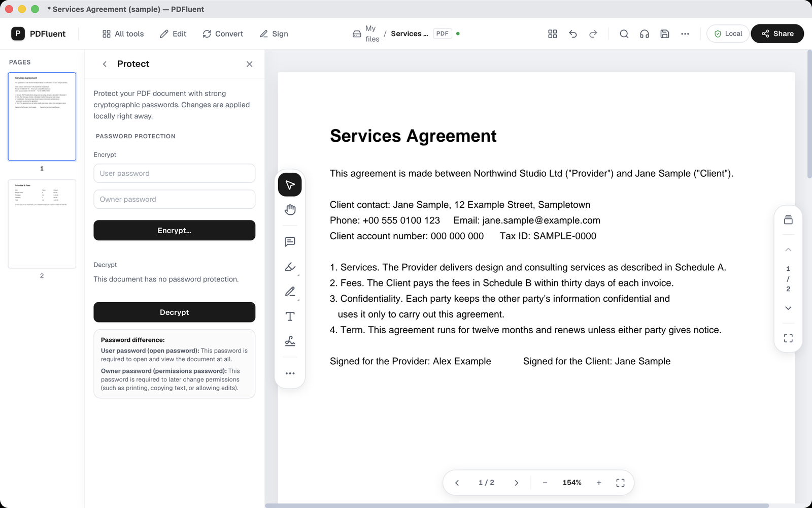The height and width of the screenshot is (508, 812).
Task: Open the signature tool in floating toolbar
Action: point(290,341)
